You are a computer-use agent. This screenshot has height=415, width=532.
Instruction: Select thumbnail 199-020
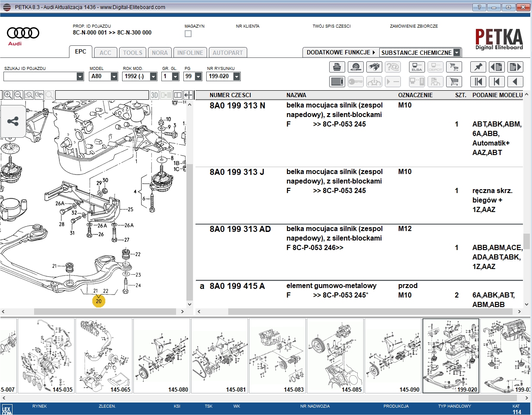451,356
